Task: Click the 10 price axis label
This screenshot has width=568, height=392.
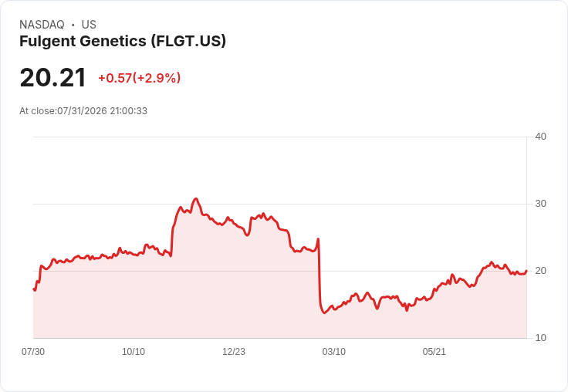Action: 540,338
